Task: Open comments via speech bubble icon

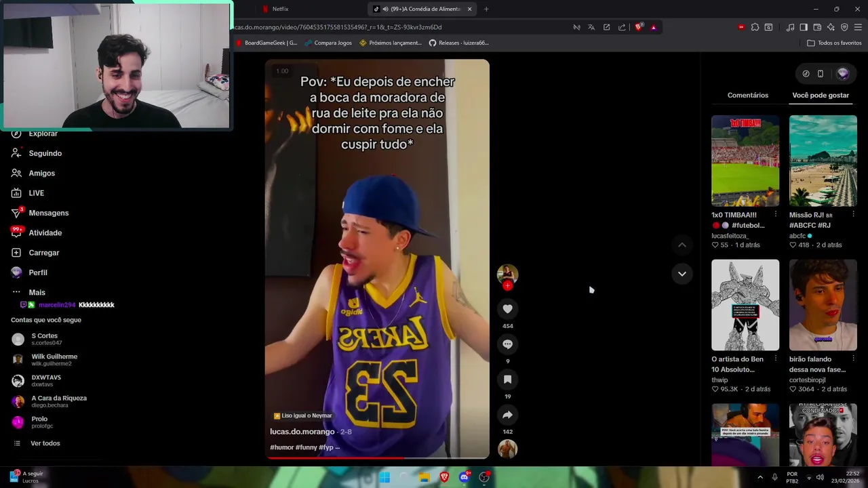Action: coord(507,344)
